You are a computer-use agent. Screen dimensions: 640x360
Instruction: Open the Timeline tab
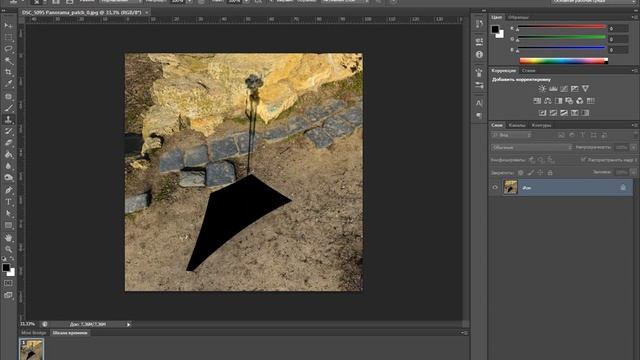click(x=70, y=333)
